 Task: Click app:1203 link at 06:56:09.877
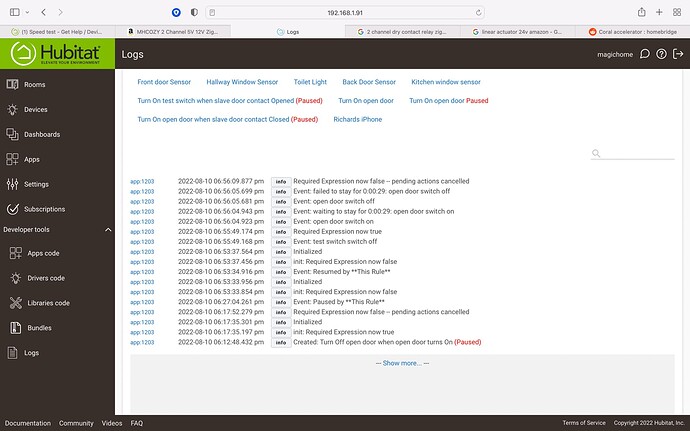click(142, 181)
